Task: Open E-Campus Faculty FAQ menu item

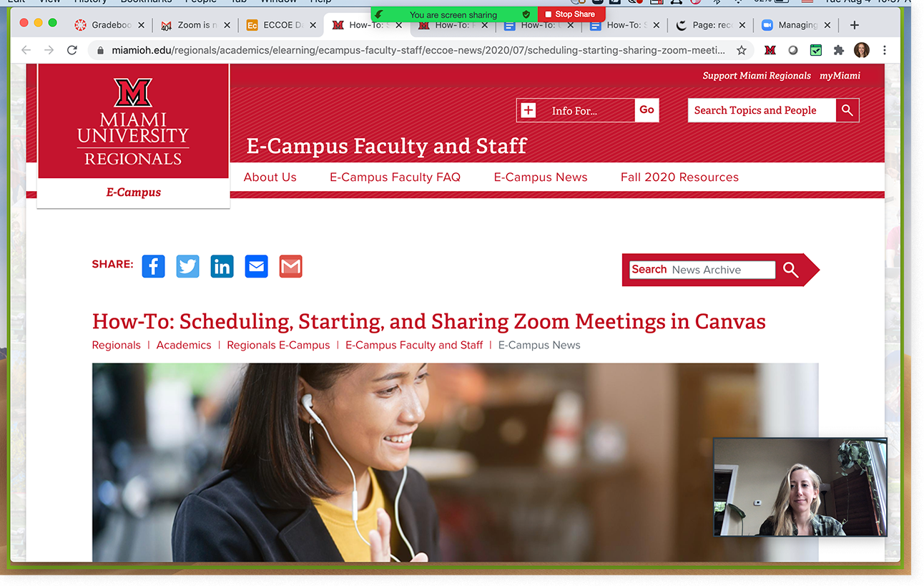Action: coord(395,177)
